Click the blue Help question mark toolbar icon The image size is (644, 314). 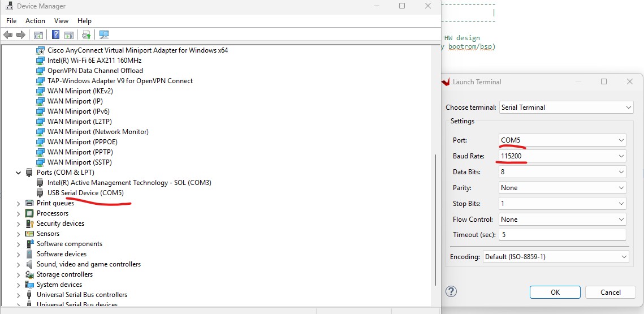56,35
